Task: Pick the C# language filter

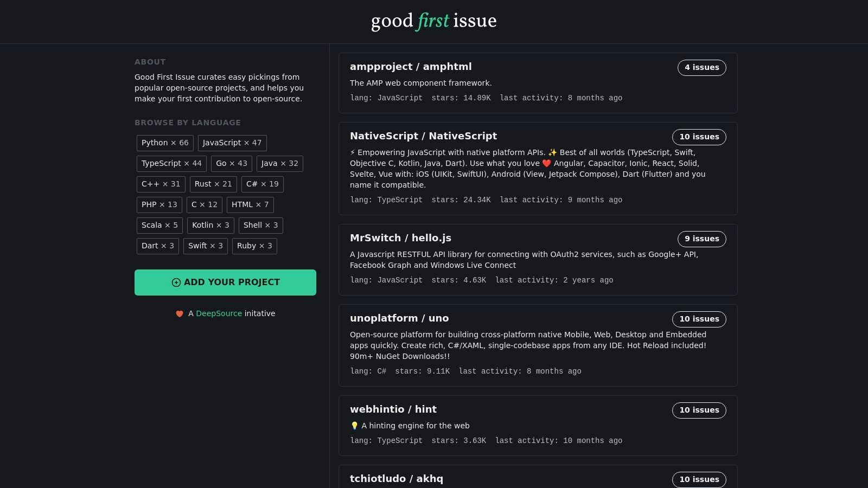Action: pos(262,184)
